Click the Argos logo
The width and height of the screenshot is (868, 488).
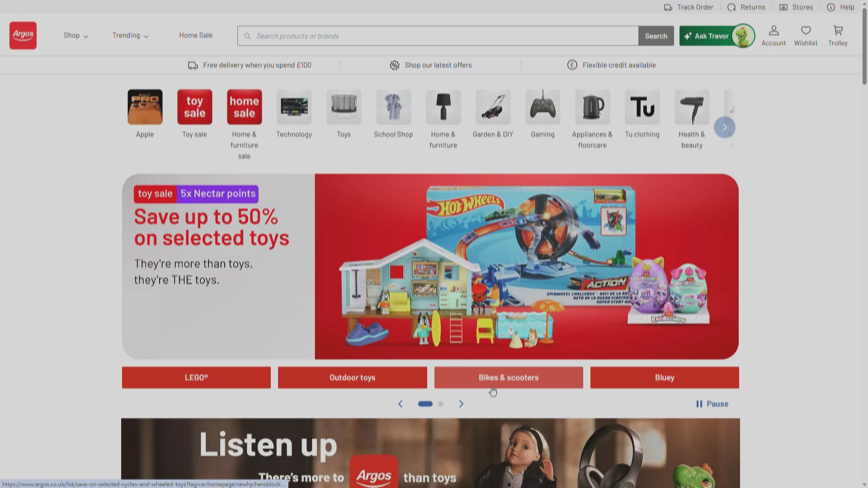coord(23,35)
